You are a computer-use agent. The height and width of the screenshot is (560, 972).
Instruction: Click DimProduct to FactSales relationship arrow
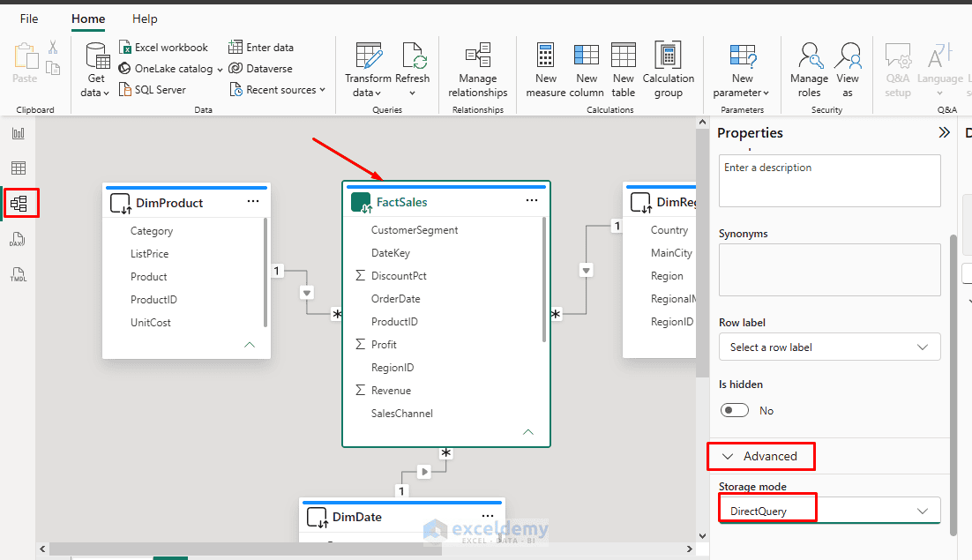[x=307, y=293]
